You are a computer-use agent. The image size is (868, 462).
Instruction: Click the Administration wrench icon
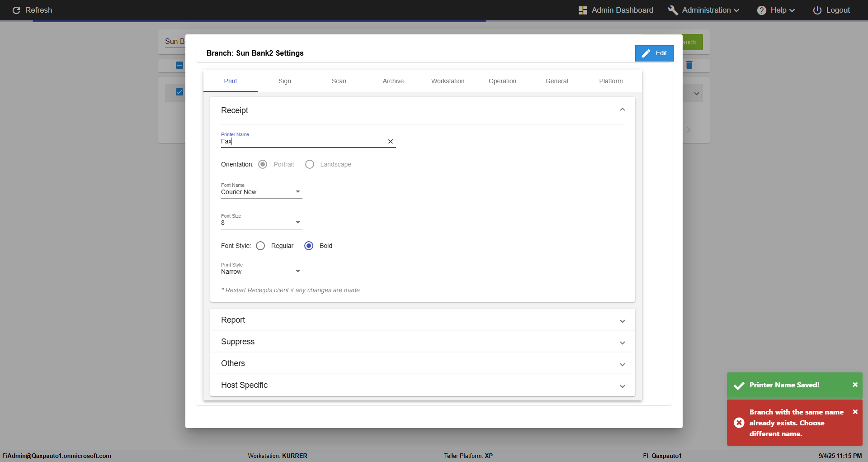[673, 10]
